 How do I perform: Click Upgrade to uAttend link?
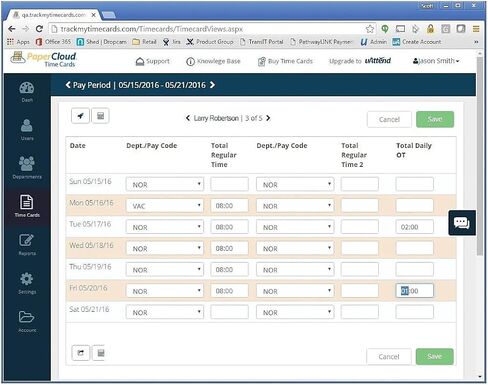click(360, 61)
